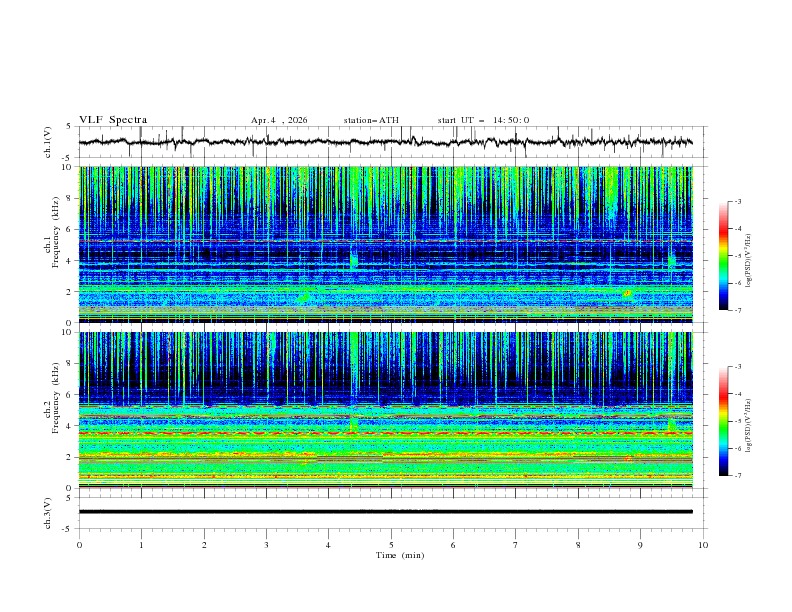Click the ch.3 flat voltage trace
Viewport: 792px width, 612px height.
[x=385, y=512]
